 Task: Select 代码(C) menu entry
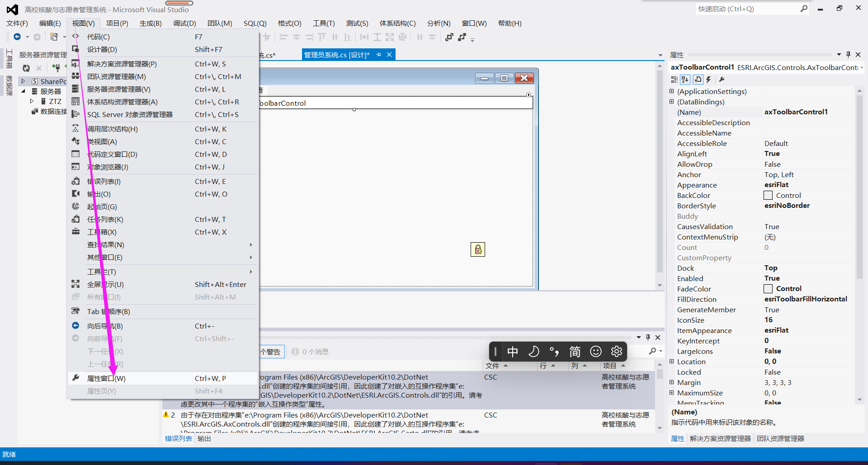pyautogui.click(x=163, y=37)
